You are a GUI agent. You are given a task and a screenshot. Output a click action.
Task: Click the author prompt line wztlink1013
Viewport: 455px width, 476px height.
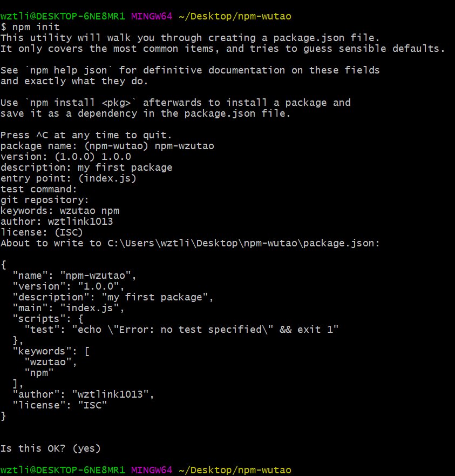(x=57, y=222)
